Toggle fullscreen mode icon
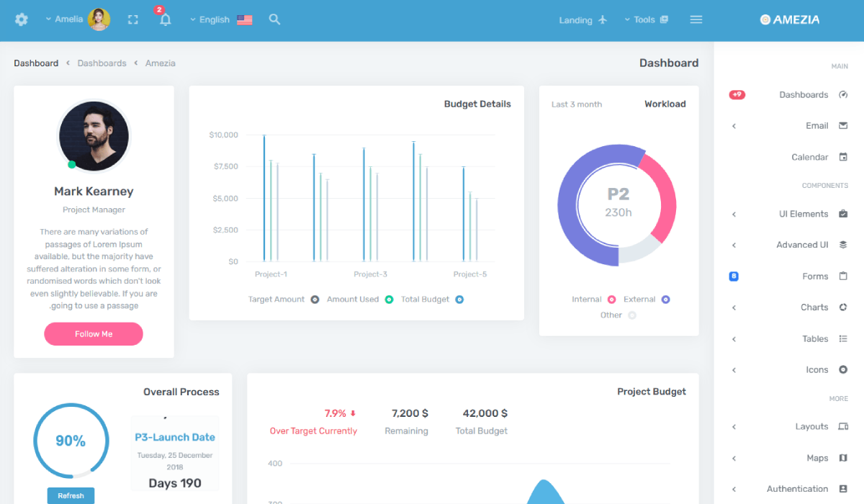This screenshot has height=504, width=864. click(132, 19)
